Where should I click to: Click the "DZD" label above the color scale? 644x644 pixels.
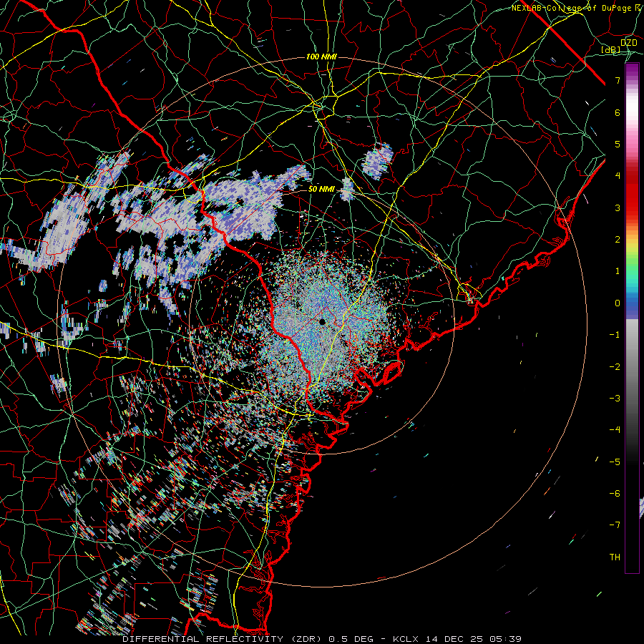(629, 43)
